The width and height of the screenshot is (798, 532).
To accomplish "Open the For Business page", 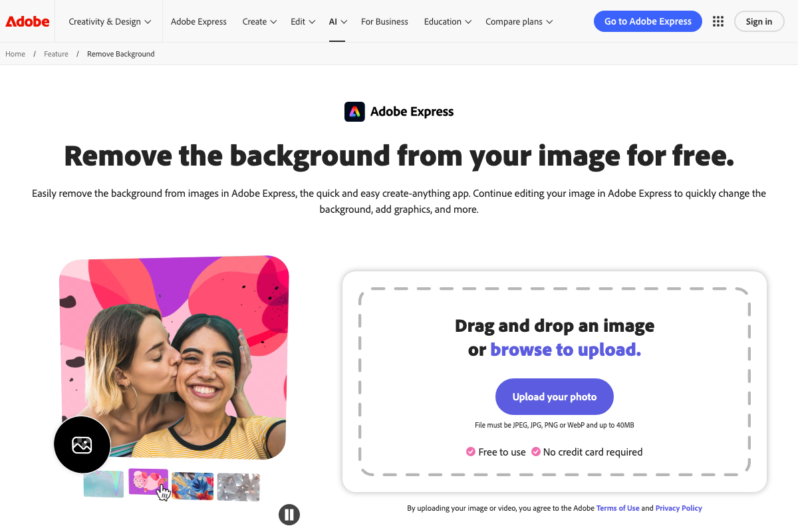I will 384,21.
